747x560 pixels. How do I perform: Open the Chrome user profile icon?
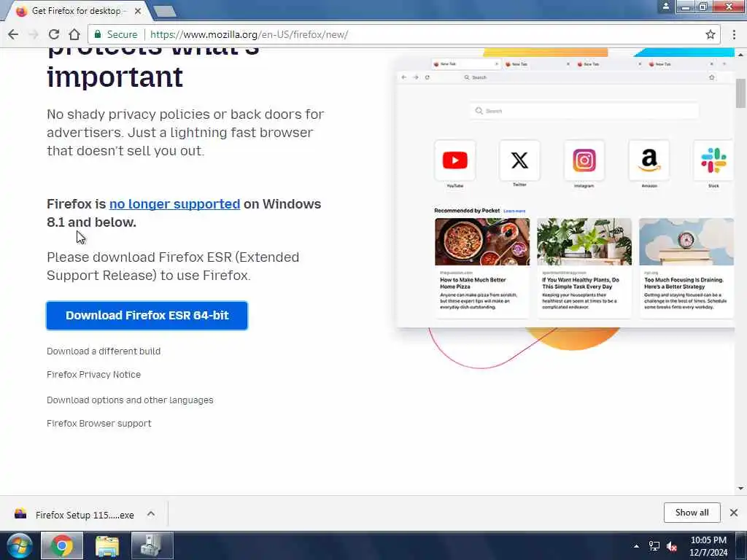pos(666,6)
